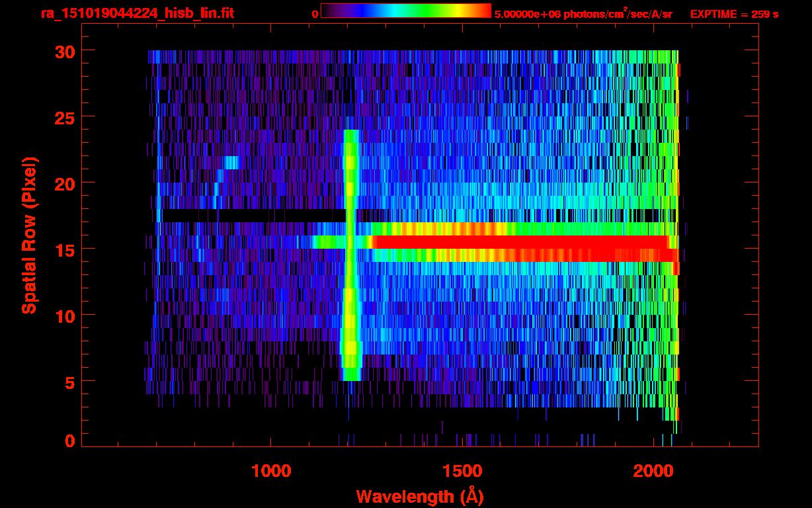Click y-axis tick label 20
The width and height of the screenshot is (812, 508).
tap(65, 183)
